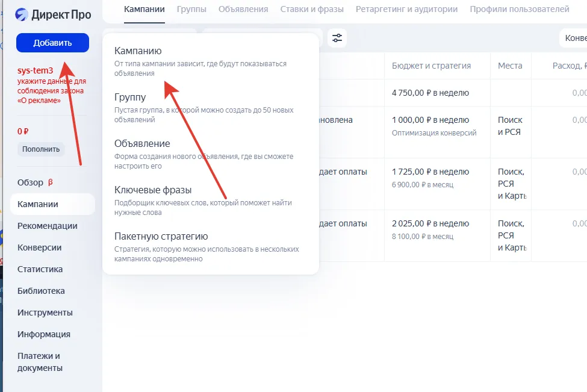Image resolution: width=587 pixels, height=392 pixels.
Task: Open the Профили пользователей tab
Action: (519, 9)
